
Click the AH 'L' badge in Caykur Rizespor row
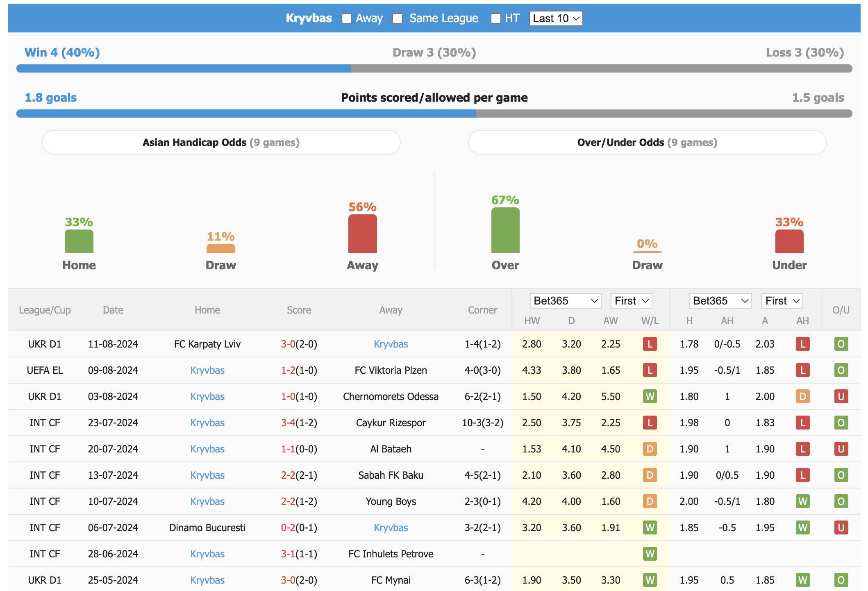pyautogui.click(x=802, y=423)
